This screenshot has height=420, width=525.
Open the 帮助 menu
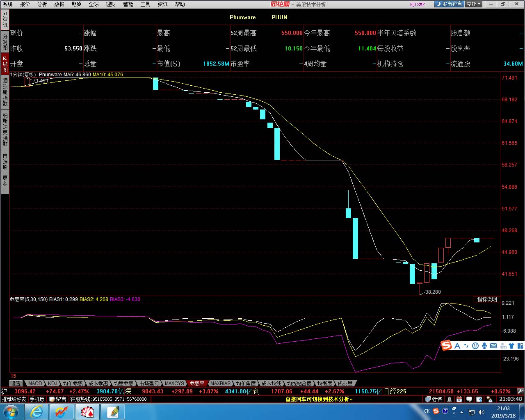pyautogui.click(x=180, y=4)
